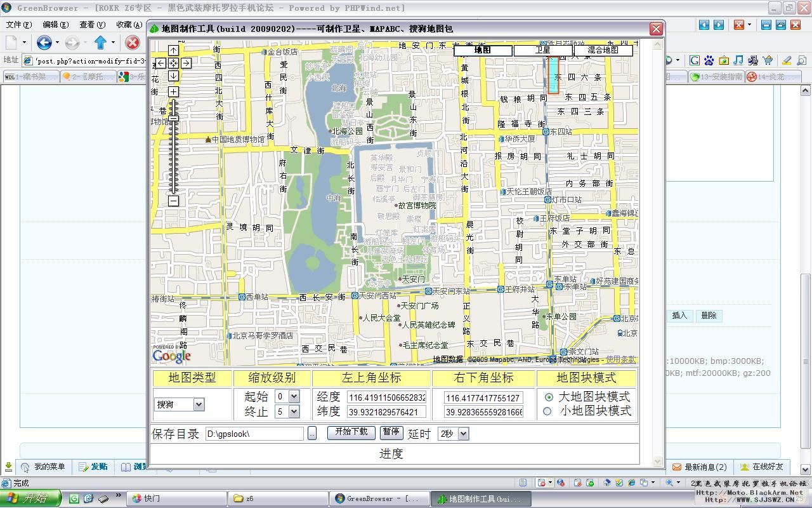
Task: Click the blue Up arrow toolbar icon
Action: [x=100, y=43]
